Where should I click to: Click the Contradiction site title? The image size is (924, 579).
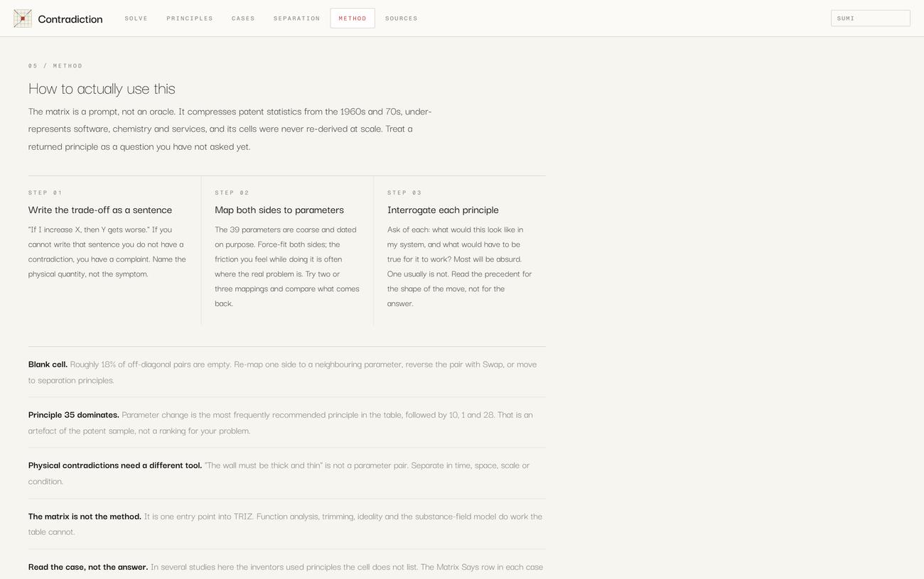click(x=70, y=19)
